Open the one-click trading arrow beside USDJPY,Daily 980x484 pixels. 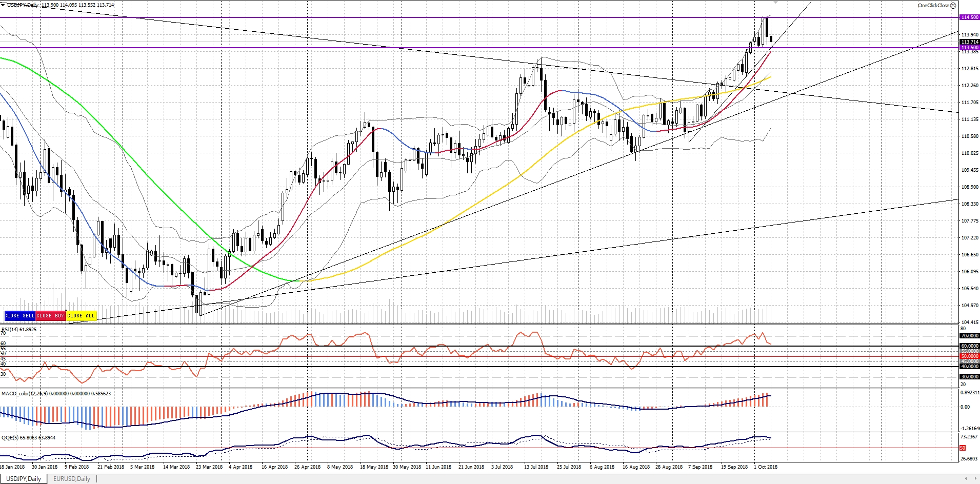(x=3, y=5)
